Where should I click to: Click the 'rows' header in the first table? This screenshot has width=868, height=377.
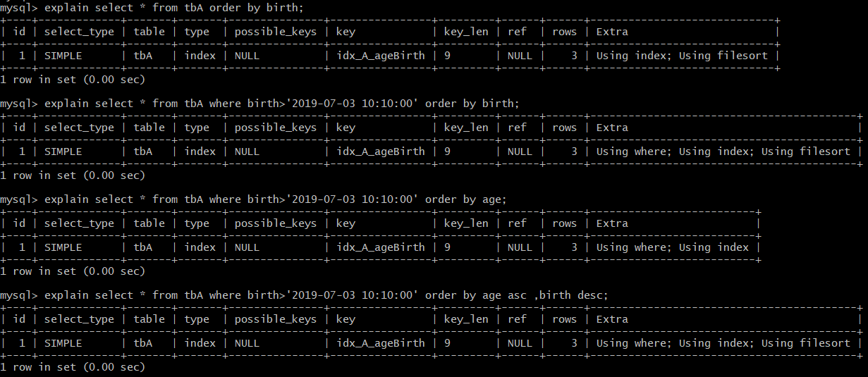click(x=565, y=32)
